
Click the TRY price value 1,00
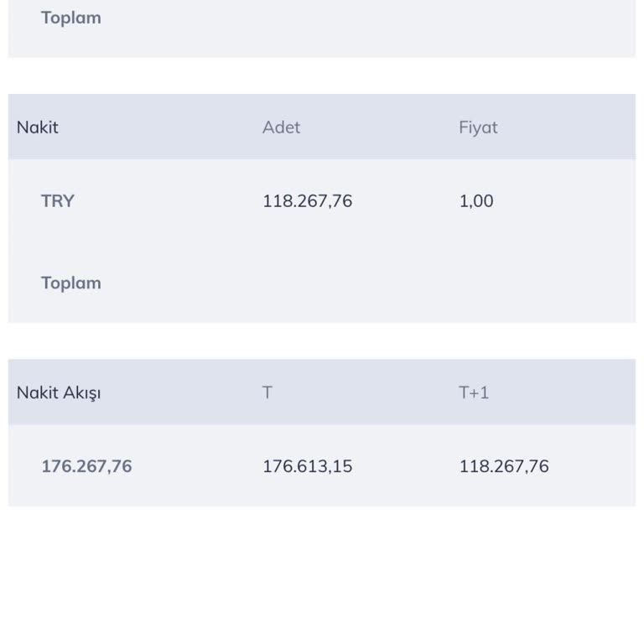(476, 201)
